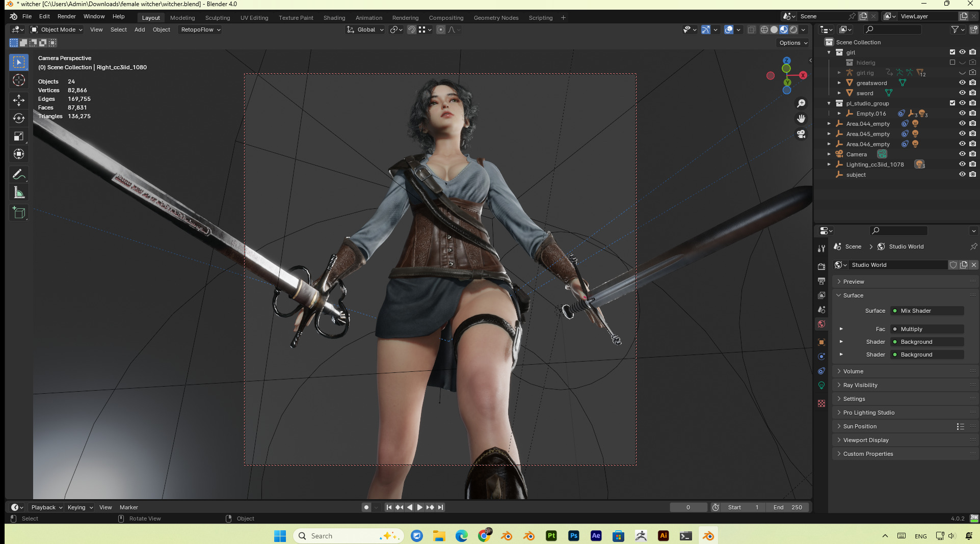
Task: Select the Add Cube tool
Action: click(19, 212)
